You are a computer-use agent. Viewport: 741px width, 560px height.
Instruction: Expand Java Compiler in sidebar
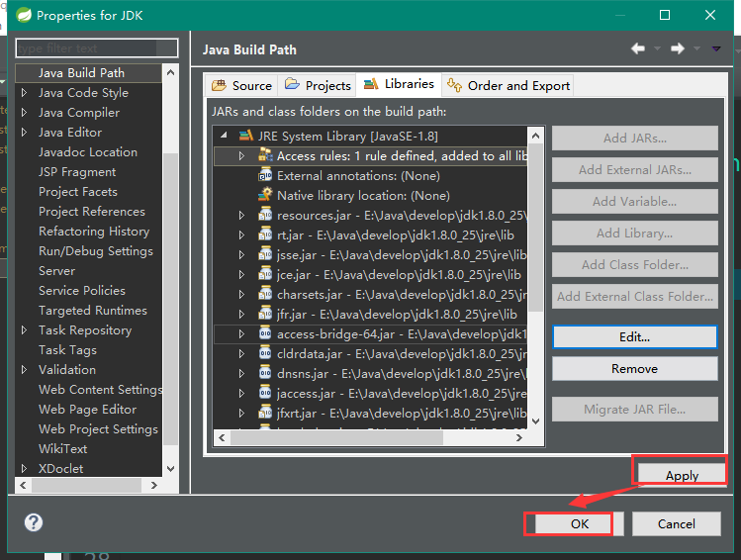click(24, 113)
